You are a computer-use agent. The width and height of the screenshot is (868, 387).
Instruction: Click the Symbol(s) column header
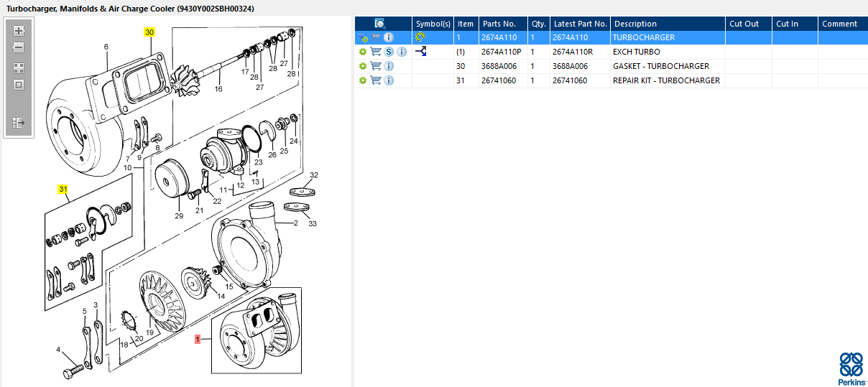(x=433, y=24)
